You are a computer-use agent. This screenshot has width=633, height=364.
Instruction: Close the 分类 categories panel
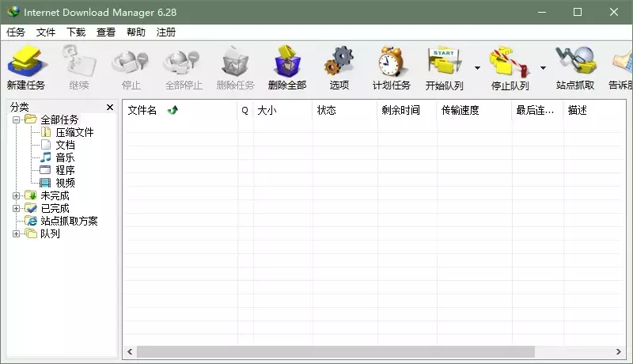(x=110, y=108)
